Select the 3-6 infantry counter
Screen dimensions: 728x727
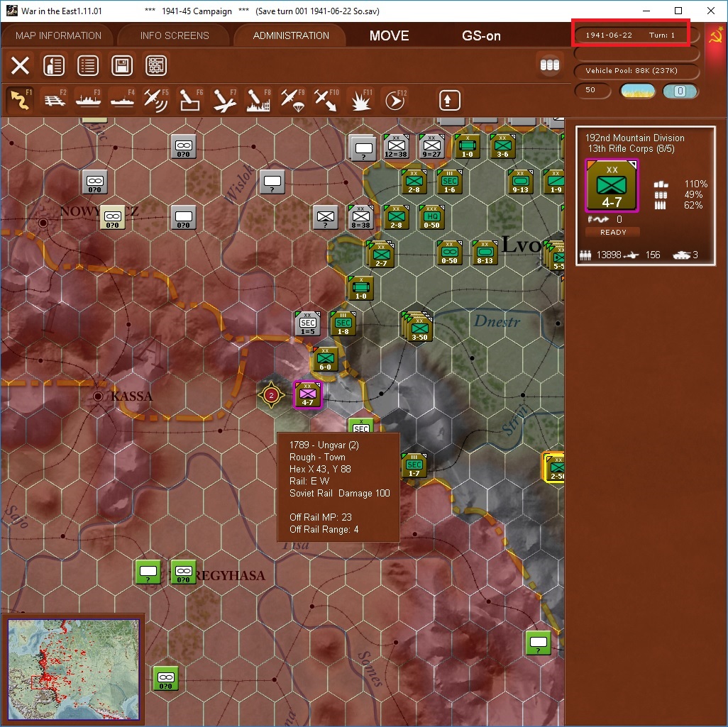(503, 146)
